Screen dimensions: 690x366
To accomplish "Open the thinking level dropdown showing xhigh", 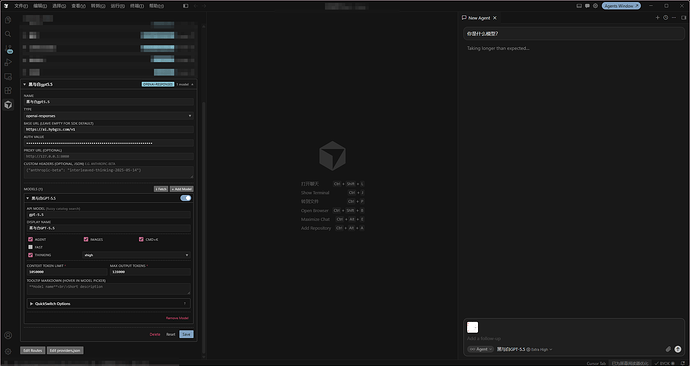I will (x=136, y=255).
